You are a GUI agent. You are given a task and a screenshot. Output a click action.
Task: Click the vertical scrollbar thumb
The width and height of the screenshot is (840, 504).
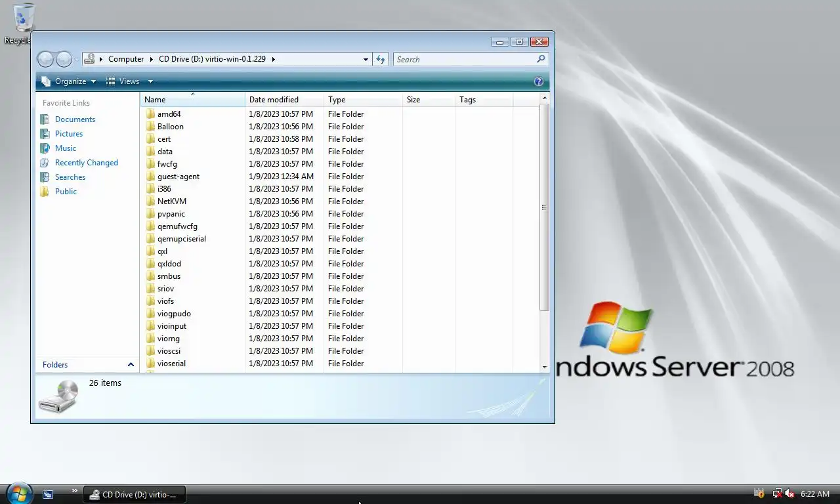pyautogui.click(x=544, y=207)
